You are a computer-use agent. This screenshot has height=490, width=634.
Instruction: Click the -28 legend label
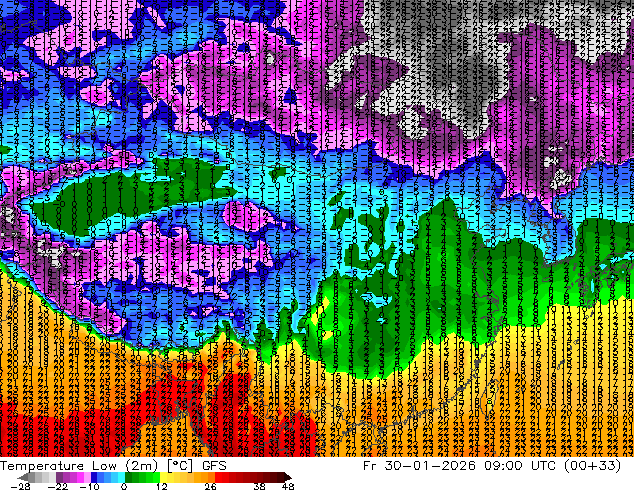pyautogui.click(x=21, y=486)
